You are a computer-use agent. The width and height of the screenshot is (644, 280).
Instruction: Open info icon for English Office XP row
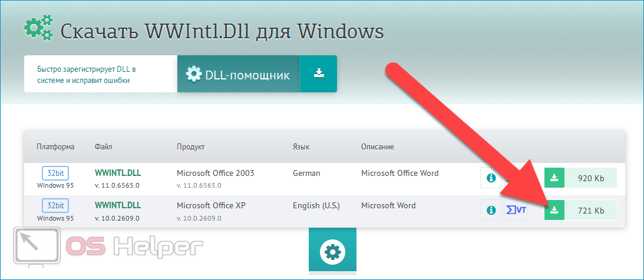click(491, 210)
